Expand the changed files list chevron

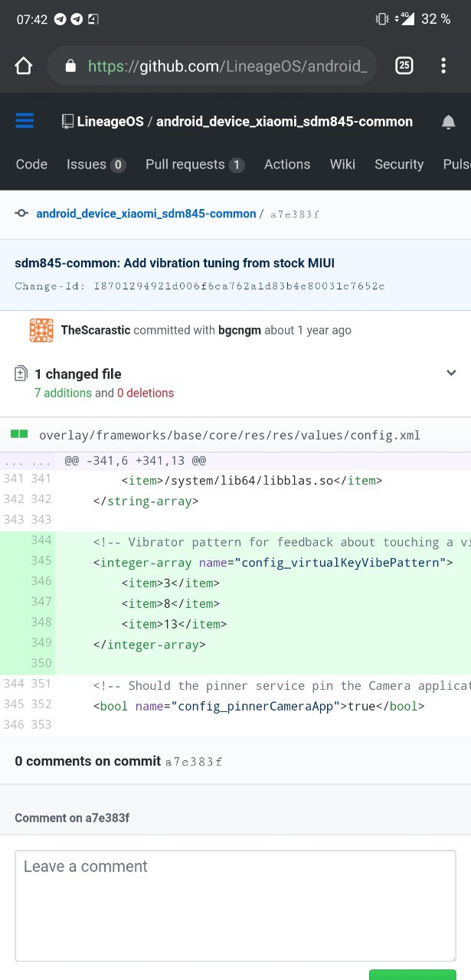pyautogui.click(x=451, y=373)
